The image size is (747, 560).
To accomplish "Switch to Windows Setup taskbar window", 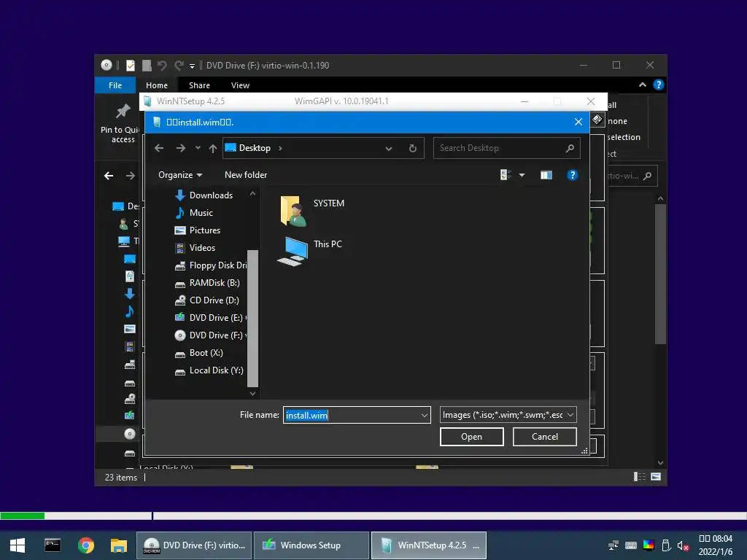I will click(x=311, y=545).
